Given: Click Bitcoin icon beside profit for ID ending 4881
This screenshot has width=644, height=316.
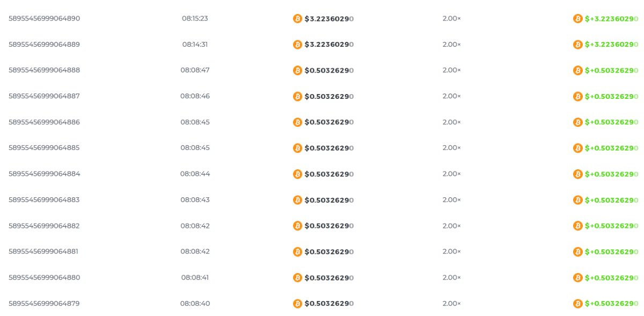Looking at the screenshot, I should point(577,252).
